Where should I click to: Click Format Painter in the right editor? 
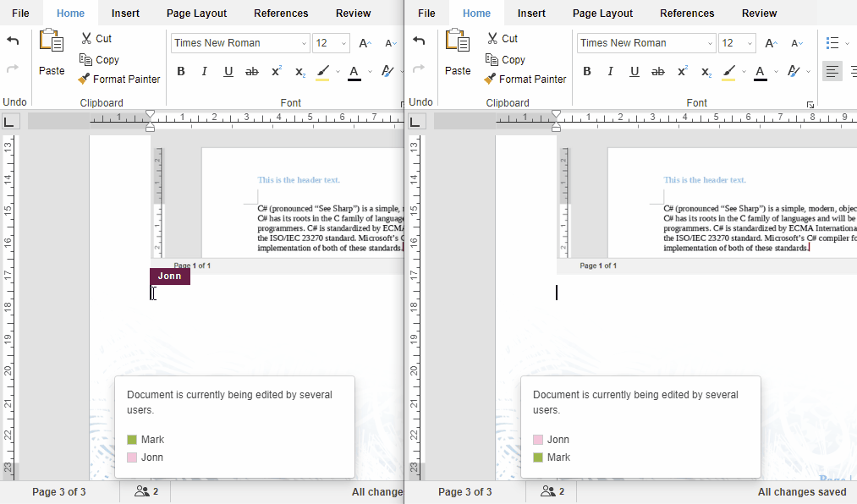[x=525, y=79]
